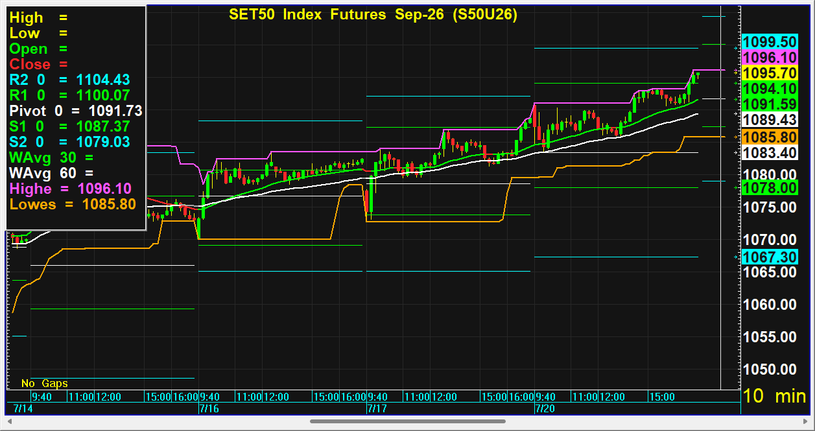Select the 7/16 date marker
This screenshot has width=815, height=431.
point(208,409)
